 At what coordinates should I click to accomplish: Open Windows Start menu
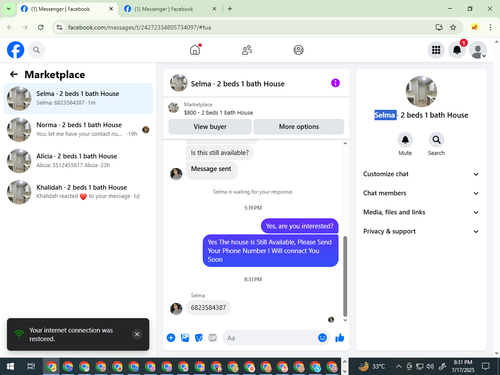pyautogui.click(x=10, y=367)
